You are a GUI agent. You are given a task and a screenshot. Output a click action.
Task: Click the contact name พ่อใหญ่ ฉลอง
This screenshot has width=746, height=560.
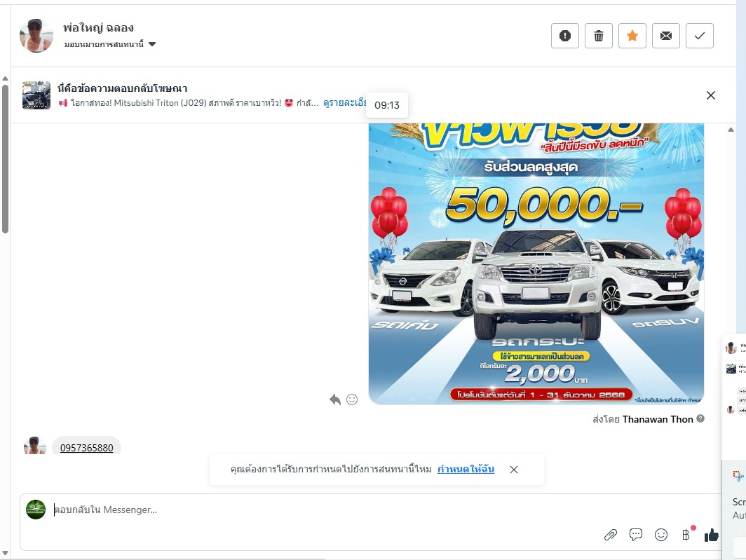coord(98,28)
